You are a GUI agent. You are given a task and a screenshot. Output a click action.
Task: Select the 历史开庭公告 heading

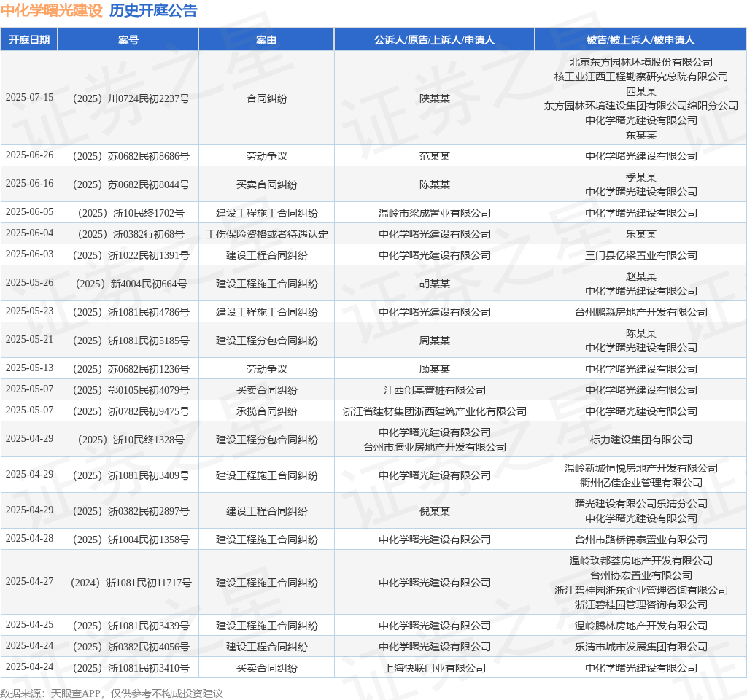(153, 10)
